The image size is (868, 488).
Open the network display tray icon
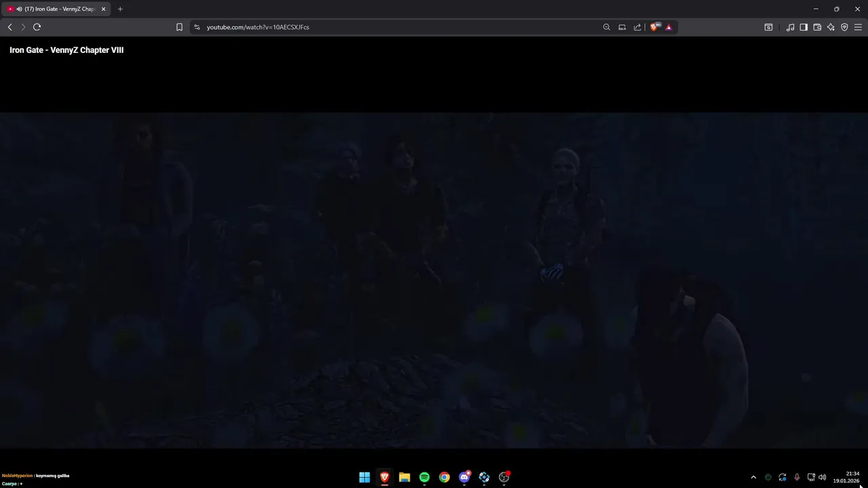[x=811, y=477]
